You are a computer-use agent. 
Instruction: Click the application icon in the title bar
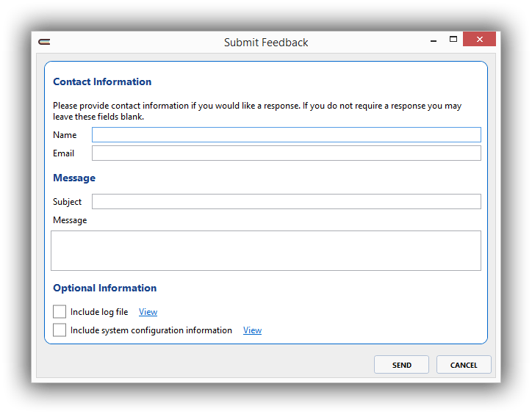coord(43,42)
